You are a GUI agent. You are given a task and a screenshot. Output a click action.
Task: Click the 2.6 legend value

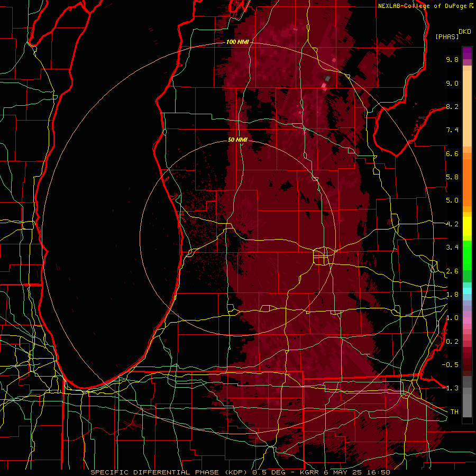452,271
